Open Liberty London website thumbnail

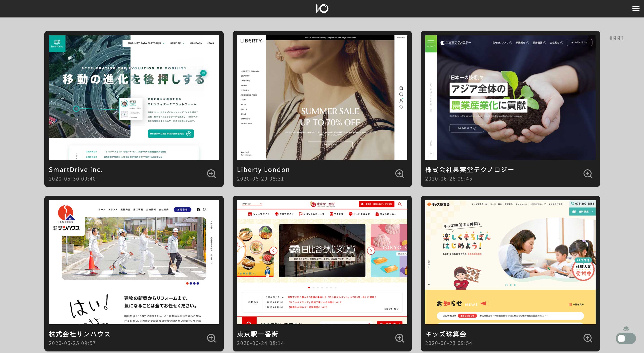(x=322, y=97)
